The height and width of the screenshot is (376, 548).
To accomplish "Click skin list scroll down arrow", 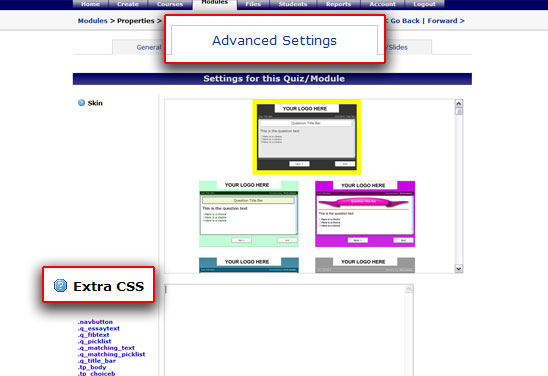I will point(459,268).
